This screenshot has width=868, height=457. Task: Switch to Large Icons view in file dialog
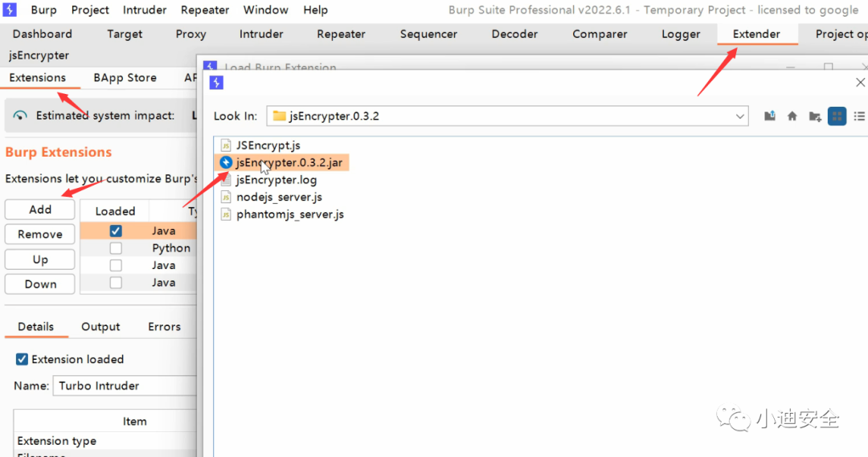tap(837, 116)
